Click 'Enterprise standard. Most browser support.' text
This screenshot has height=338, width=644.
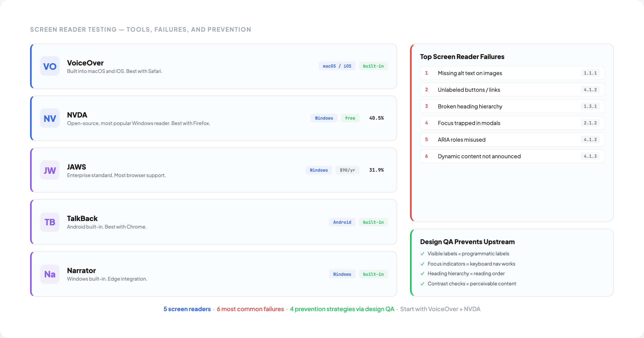pyautogui.click(x=116, y=175)
